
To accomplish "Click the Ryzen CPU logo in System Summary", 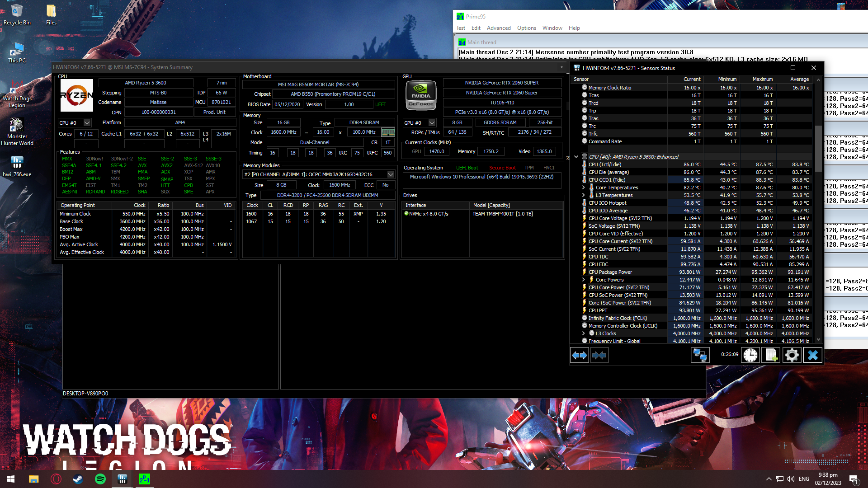I will click(x=76, y=95).
